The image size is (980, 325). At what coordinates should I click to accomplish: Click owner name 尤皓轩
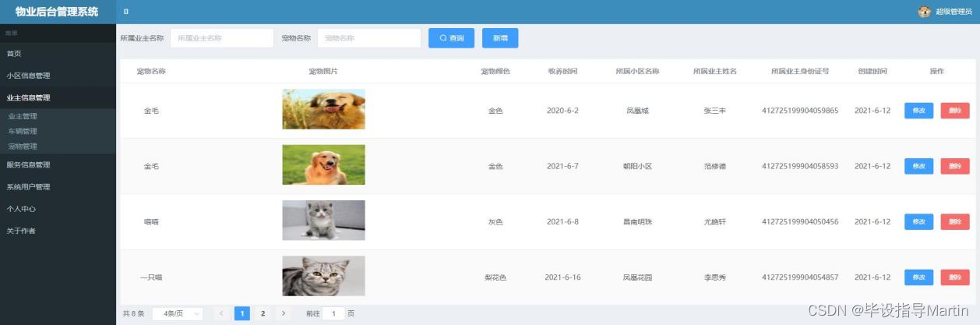(x=714, y=221)
